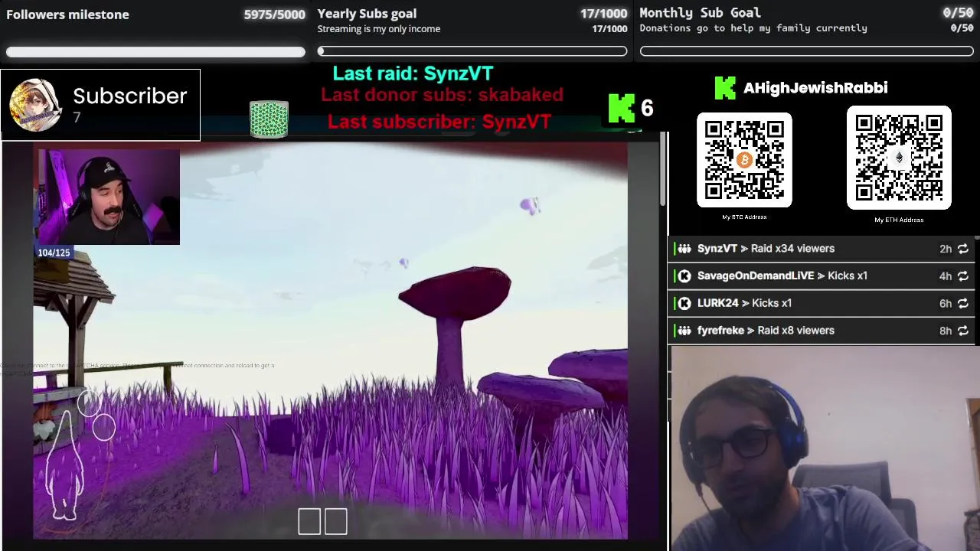The image size is (980, 551).
Task: Replay the SynzVT raid alert
Action: (963, 249)
